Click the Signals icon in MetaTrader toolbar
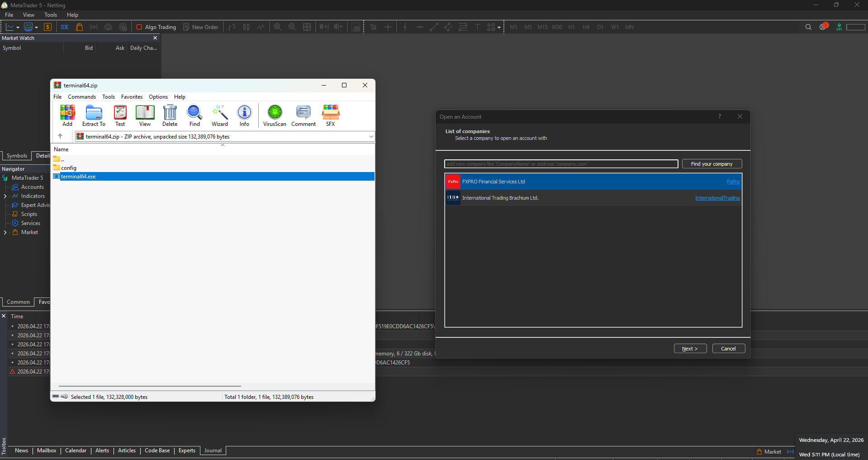Screen dimensions: 868x460 [94, 27]
